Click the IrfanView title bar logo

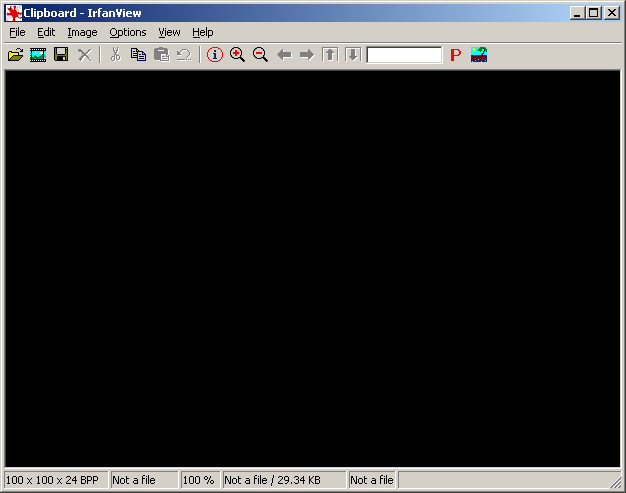[x=14, y=13]
